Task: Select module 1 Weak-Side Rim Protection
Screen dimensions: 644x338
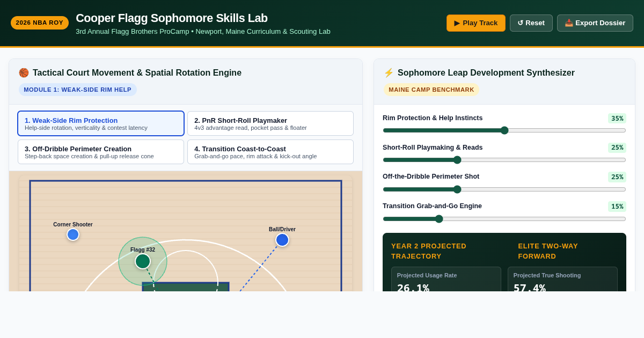Action: point(101,123)
